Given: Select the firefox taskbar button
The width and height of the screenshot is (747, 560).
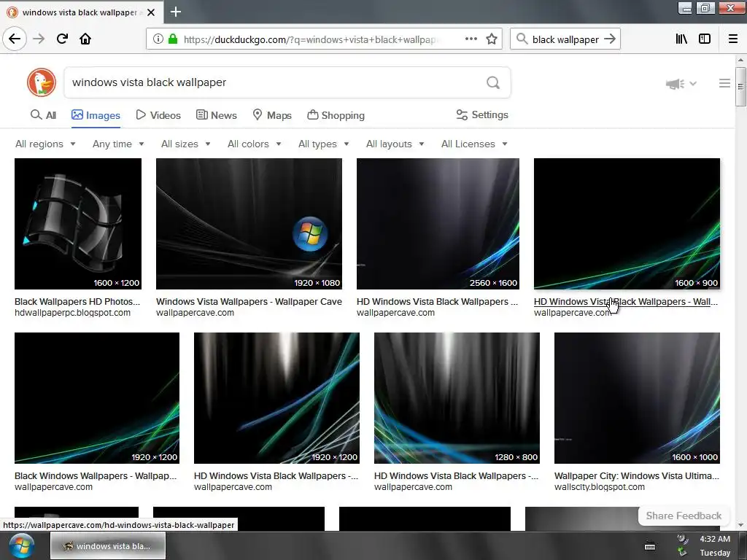Looking at the screenshot, I should click(x=108, y=545).
